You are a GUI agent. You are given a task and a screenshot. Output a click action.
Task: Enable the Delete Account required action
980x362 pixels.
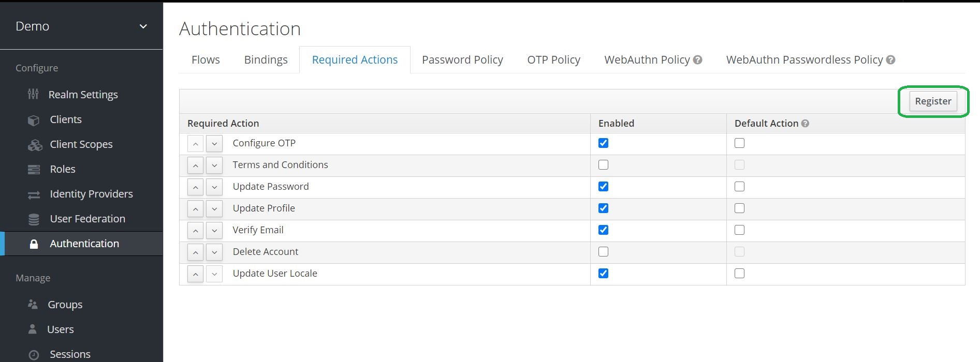click(x=603, y=252)
